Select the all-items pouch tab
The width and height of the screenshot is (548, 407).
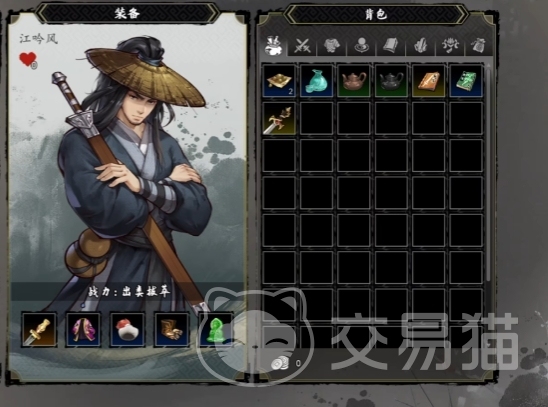click(273, 45)
